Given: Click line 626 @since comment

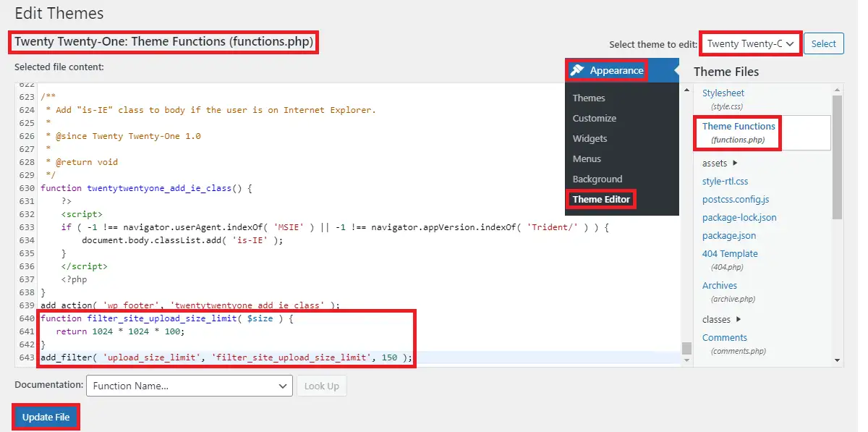Looking at the screenshot, I should pos(123,136).
